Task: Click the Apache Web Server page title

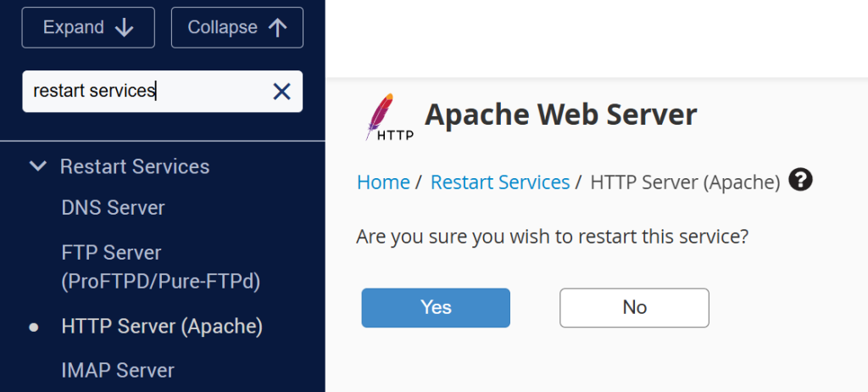Action: (x=561, y=115)
